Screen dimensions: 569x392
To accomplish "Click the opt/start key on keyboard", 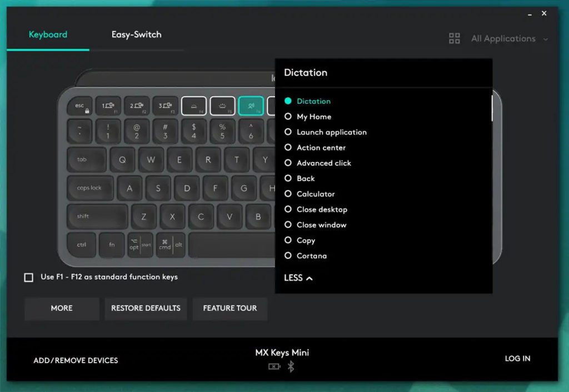I will (140, 245).
